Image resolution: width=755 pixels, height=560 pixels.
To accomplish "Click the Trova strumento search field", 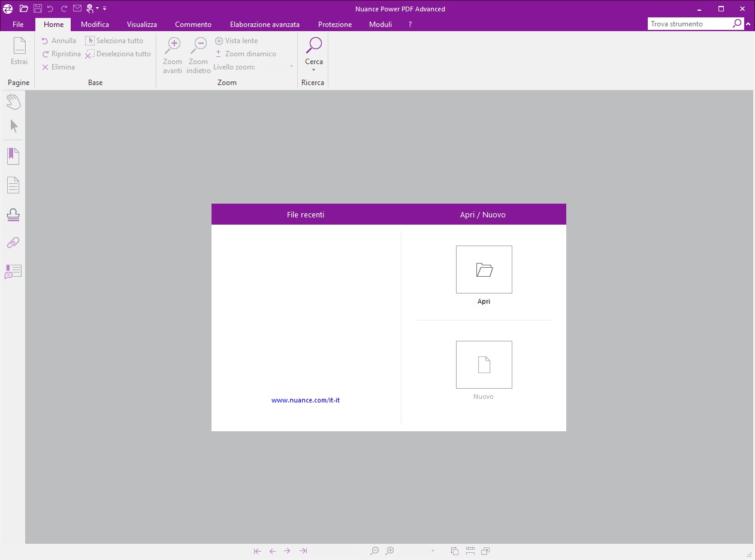I will click(689, 24).
